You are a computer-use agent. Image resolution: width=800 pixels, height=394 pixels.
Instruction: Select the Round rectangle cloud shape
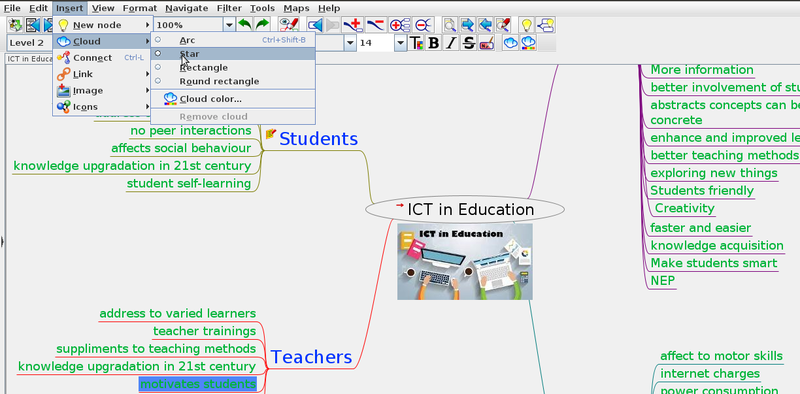pos(233,81)
